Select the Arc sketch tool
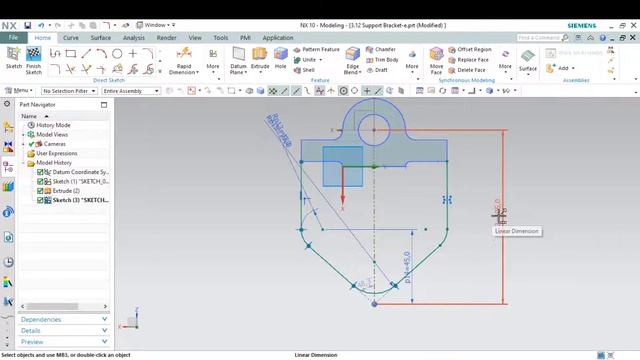This screenshot has height=360, width=640. [102, 53]
